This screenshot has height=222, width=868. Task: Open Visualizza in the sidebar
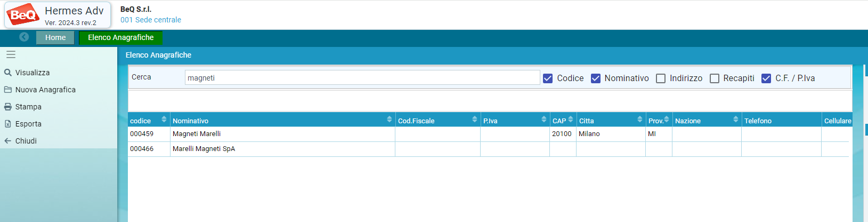point(33,73)
